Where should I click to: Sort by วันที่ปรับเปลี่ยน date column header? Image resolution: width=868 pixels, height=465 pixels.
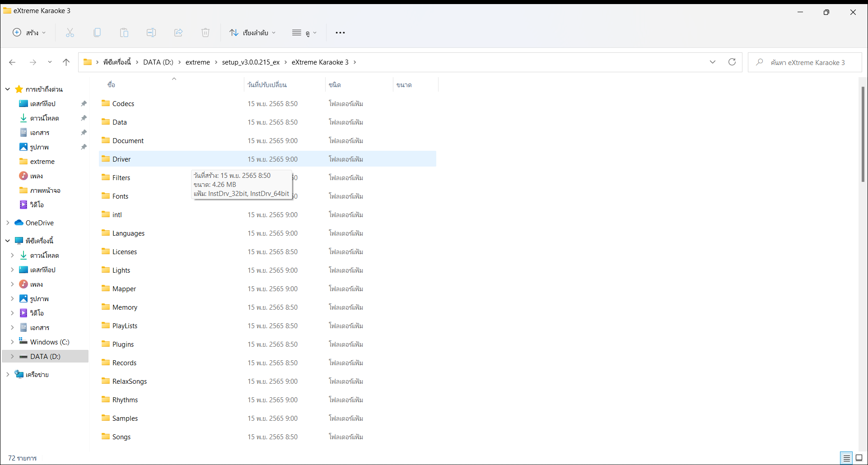tap(267, 85)
